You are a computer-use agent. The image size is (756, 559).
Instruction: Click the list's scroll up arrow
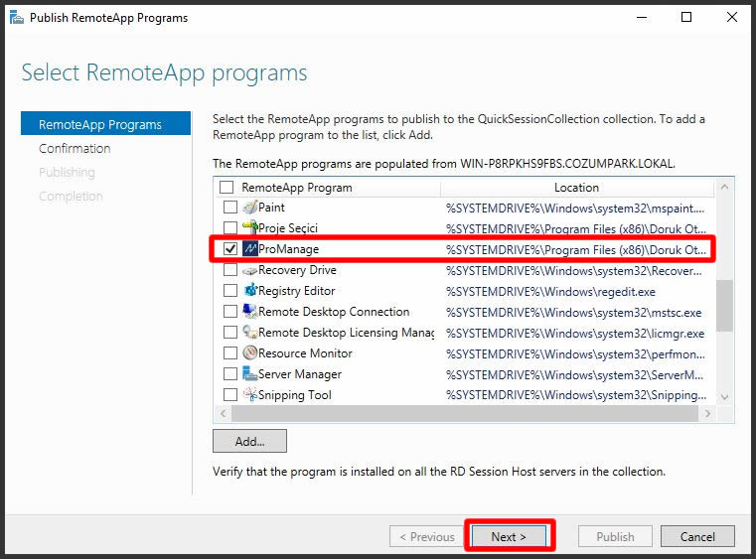click(x=724, y=187)
